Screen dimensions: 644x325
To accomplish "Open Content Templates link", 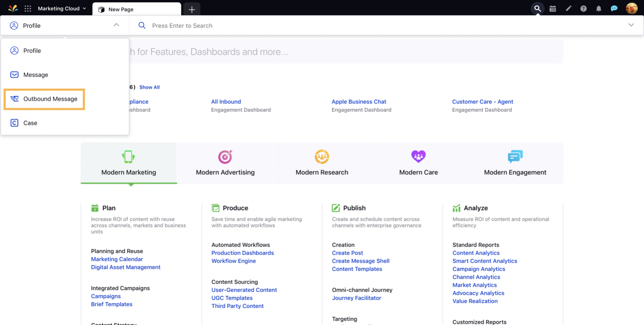I will pos(357,269).
